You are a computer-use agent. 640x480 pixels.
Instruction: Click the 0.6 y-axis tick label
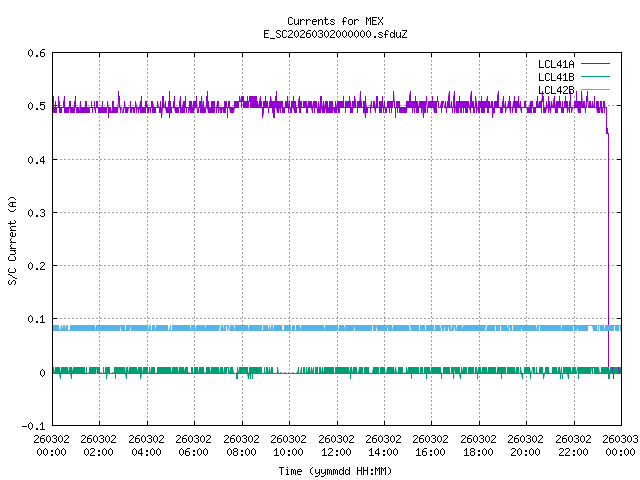tap(35, 53)
